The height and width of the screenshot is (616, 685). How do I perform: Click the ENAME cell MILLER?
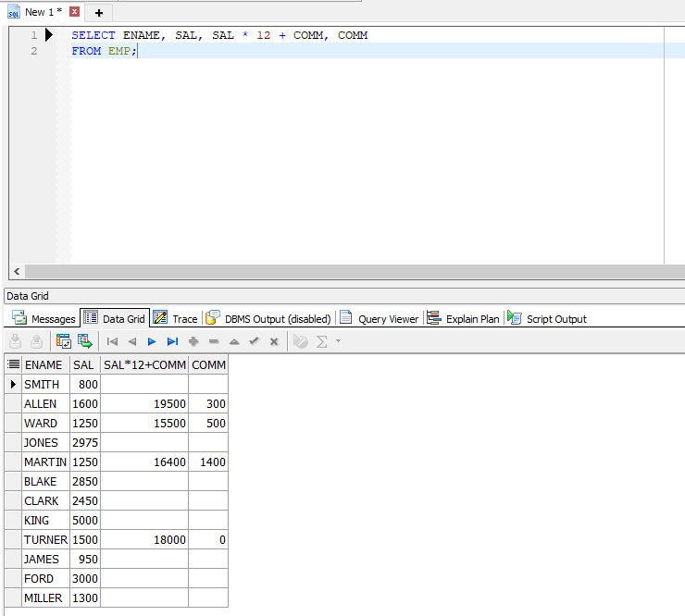46,598
